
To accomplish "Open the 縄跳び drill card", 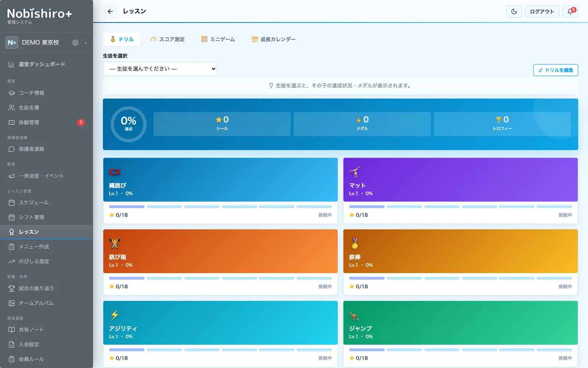I will pos(220,191).
